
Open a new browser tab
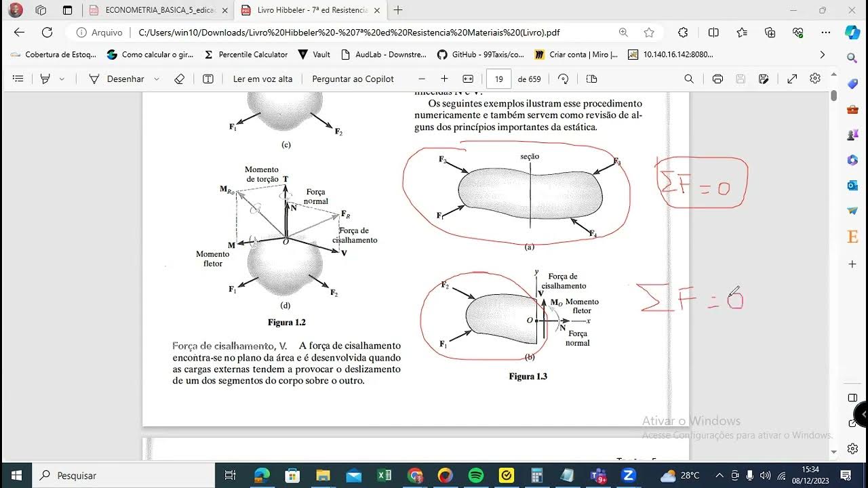pyautogui.click(x=398, y=10)
